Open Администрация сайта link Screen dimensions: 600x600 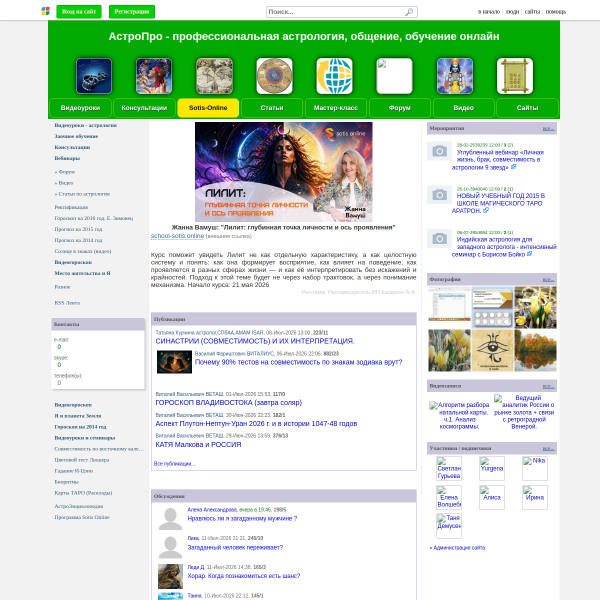(457, 548)
